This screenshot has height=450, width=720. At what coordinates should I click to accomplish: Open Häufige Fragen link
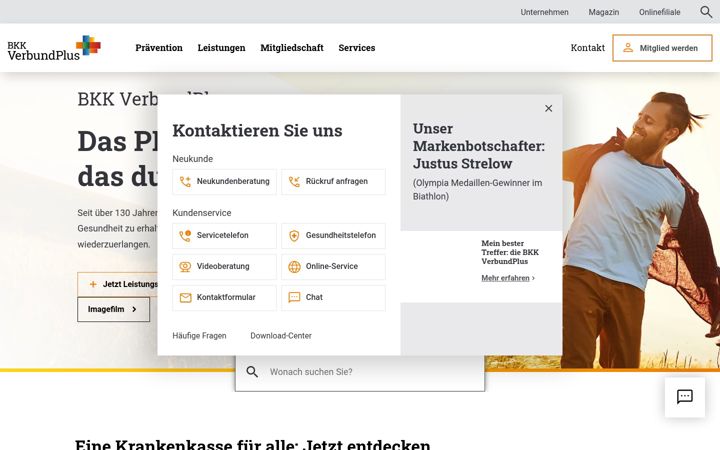(x=199, y=336)
